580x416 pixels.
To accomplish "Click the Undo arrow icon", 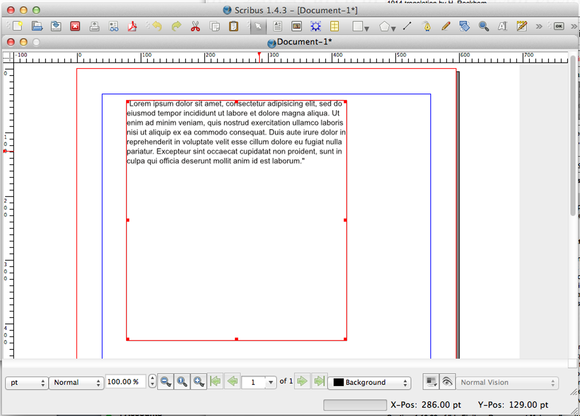I will click(157, 26).
